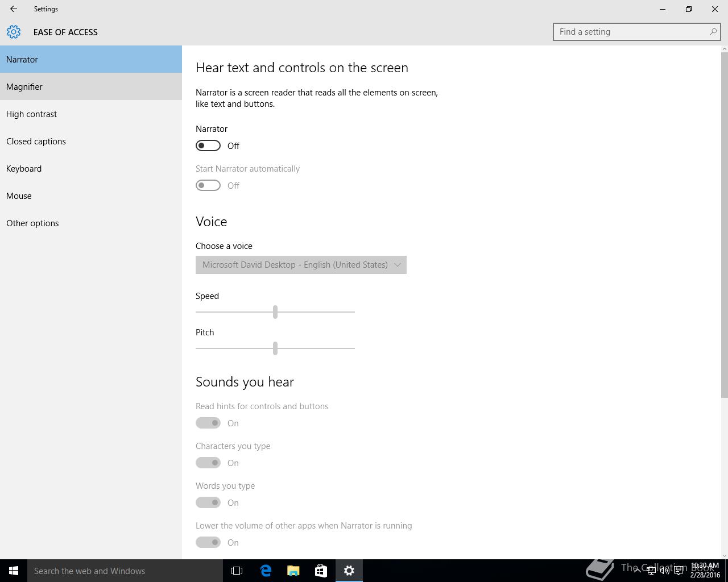This screenshot has height=582, width=728.
Task: Open Other options page
Action: [91, 223]
